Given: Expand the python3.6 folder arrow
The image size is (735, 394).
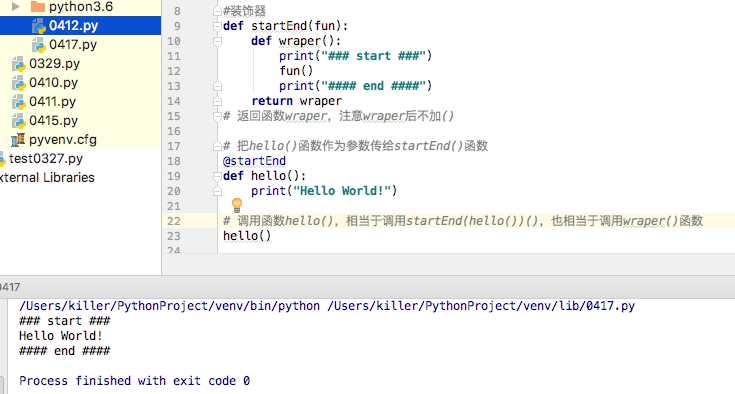Looking at the screenshot, I should click(16, 7).
